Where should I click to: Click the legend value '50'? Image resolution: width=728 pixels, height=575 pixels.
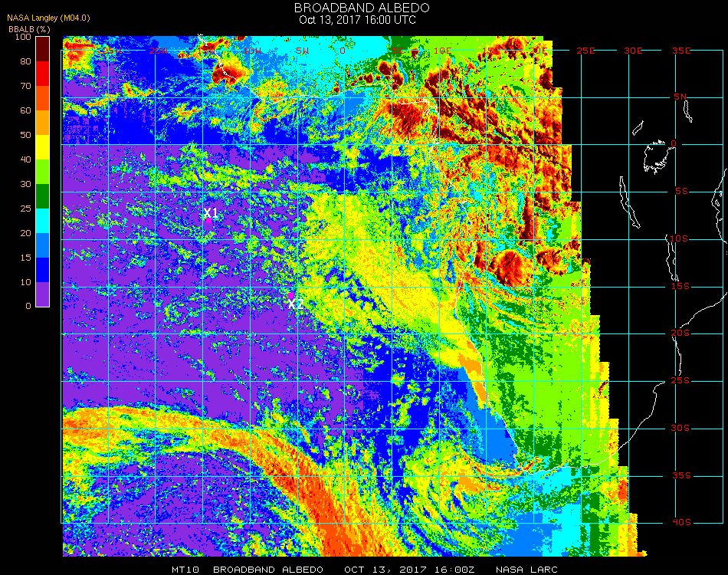coord(25,135)
